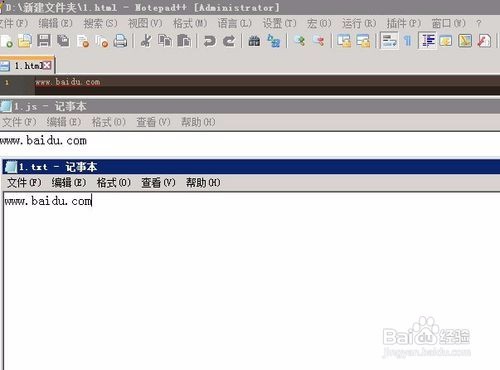Click www.baidu.com text in 1.js Notepad
The width and height of the screenshot is (500, 370).
(43, 141)
